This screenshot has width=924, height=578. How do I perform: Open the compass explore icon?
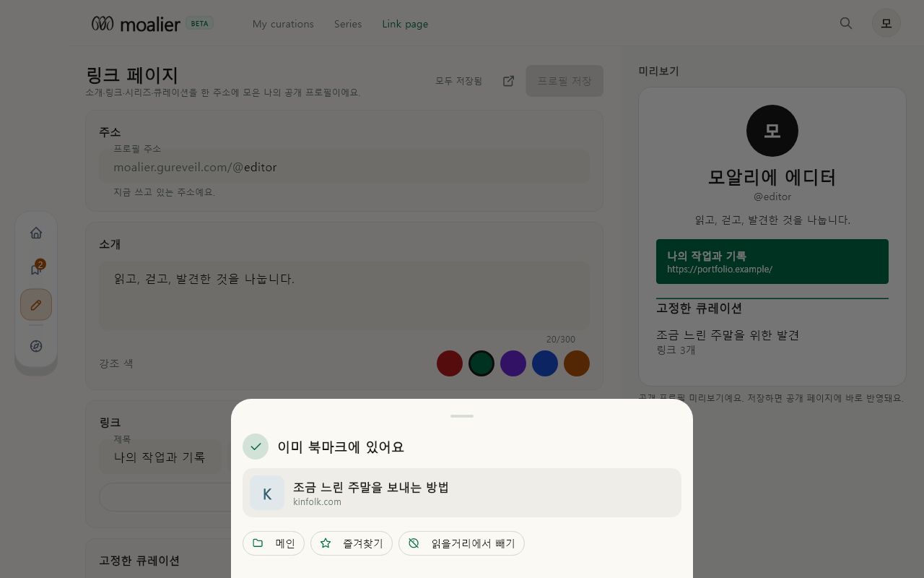(x=36, y=346)
